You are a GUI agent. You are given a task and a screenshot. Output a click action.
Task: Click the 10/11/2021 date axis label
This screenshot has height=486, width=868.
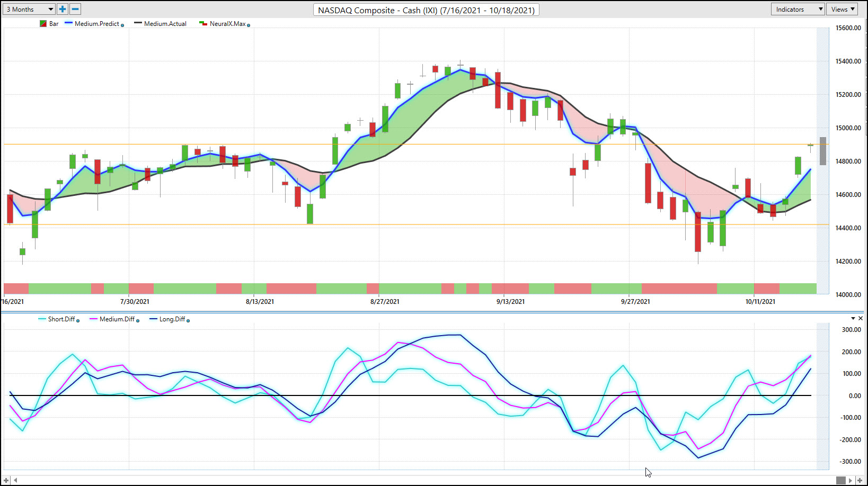tap(760, 302)
